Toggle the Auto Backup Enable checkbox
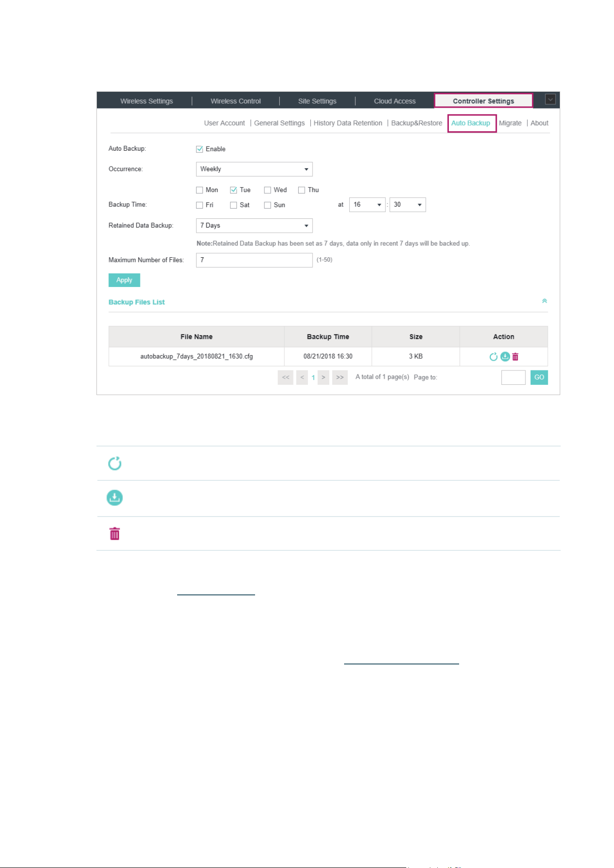The width and height of the screenshot is (614, 868). [199, 149]
